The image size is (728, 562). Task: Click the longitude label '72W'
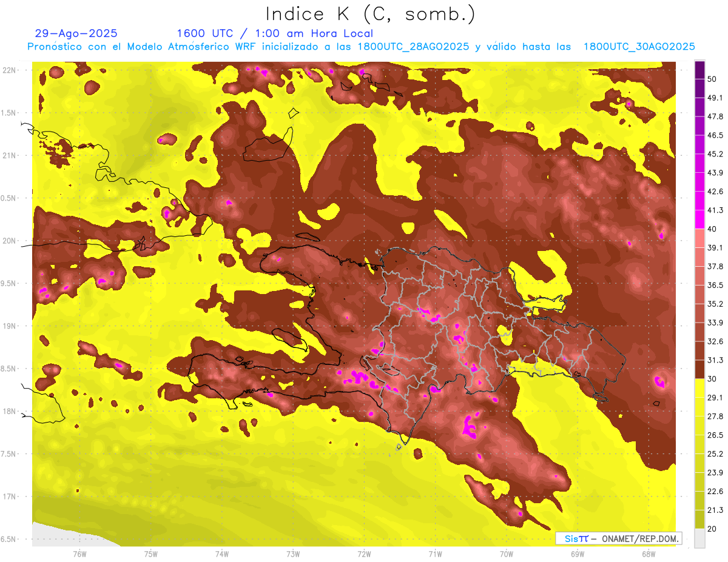(x=364, y=554)
